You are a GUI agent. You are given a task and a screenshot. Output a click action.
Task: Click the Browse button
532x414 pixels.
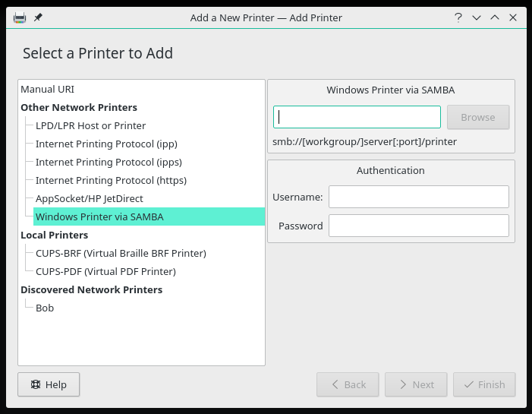tap(478, 117)
